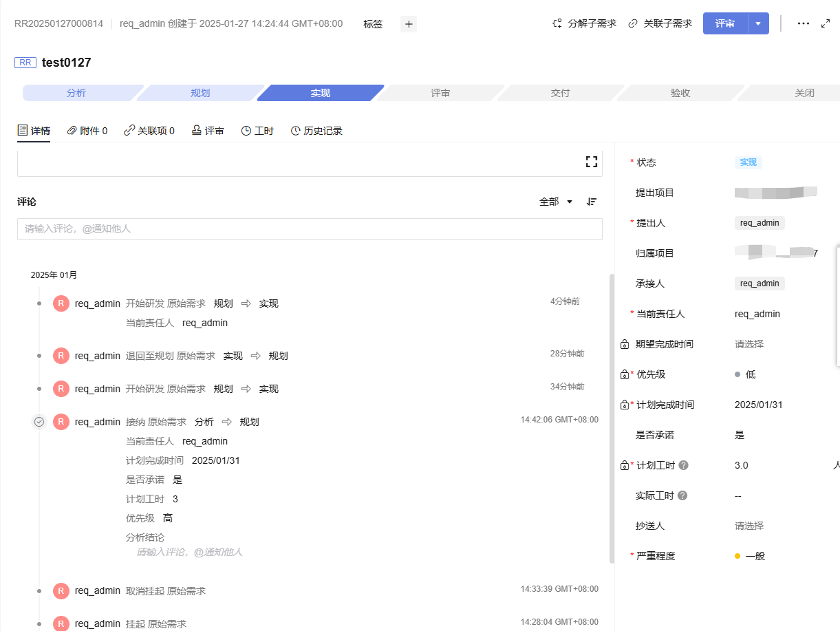This screenshot has height=631, width=840.
Task: Open the more options ellipsis menu
Action: coord(803,23)
